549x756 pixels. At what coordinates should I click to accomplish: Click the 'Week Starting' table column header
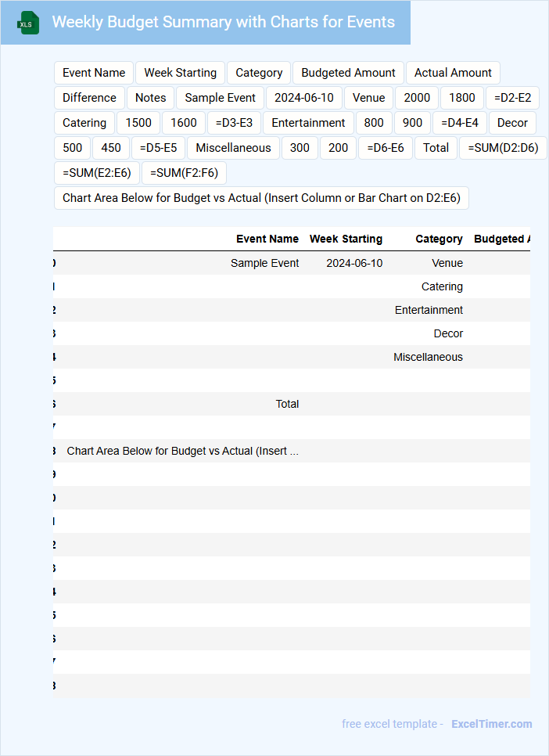click(x=346, y=239)
